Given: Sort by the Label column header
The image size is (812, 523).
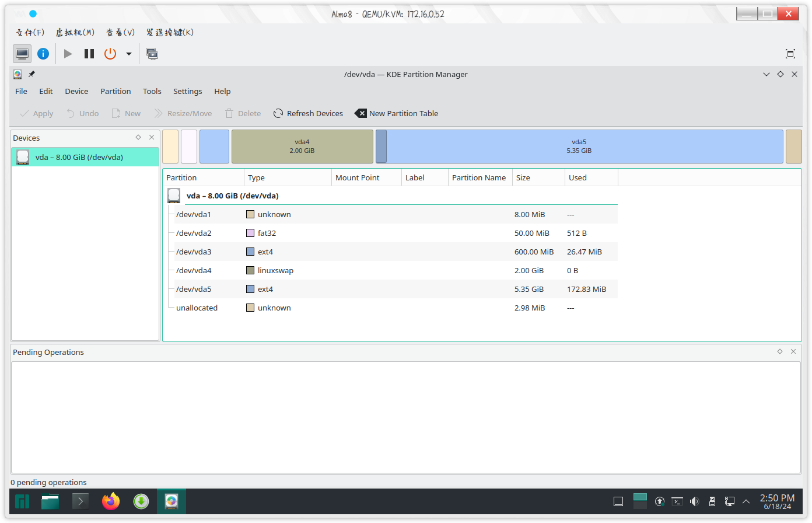Looking at the screenshot, I should [x=425, y=177].
